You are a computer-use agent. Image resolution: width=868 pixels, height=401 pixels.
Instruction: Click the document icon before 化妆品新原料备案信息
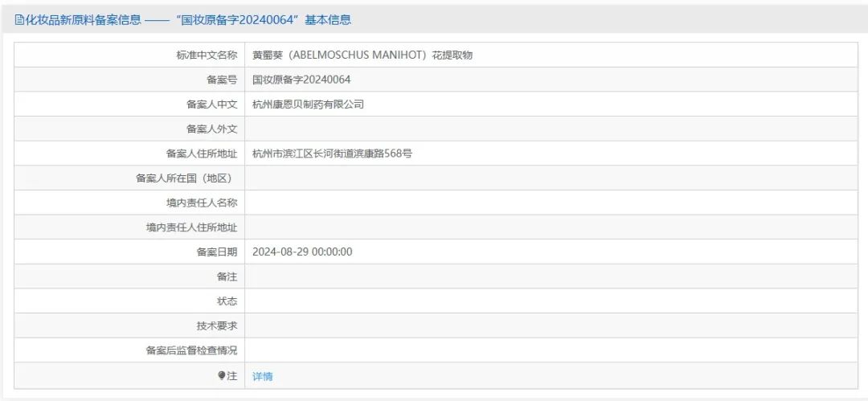click(18, 21)
